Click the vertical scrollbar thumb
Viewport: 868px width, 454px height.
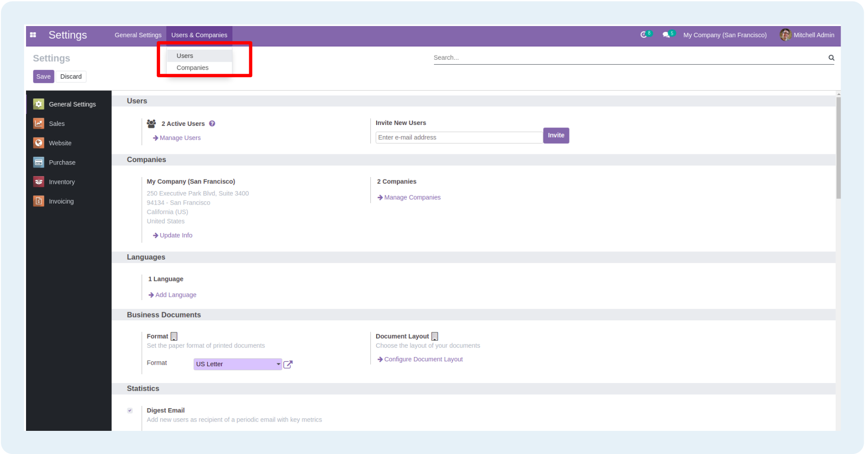839,147
